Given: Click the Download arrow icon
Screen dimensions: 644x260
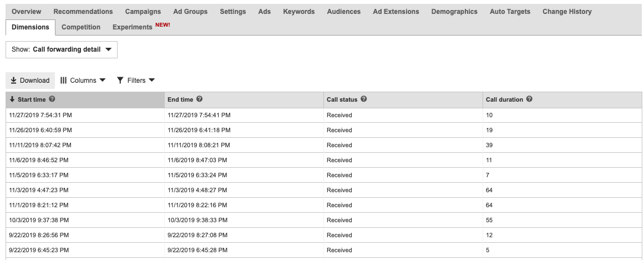Looking at the screenshot, I should point(14,81).
